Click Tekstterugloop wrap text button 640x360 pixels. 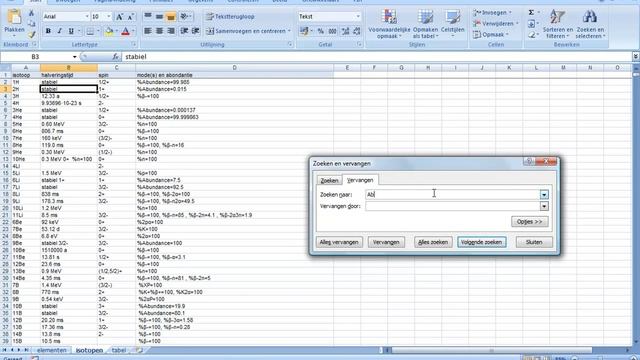pos(230,16)
